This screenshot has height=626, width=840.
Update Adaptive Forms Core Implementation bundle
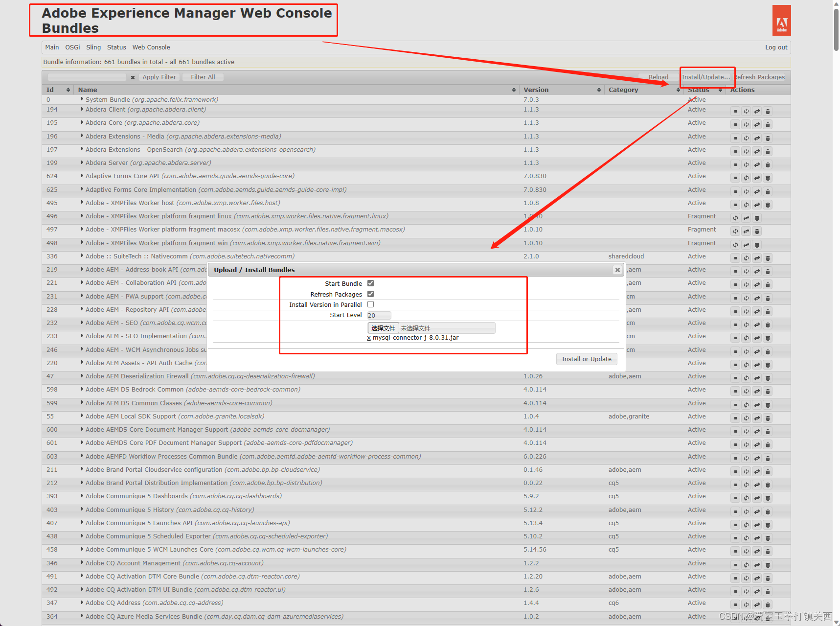757,192
